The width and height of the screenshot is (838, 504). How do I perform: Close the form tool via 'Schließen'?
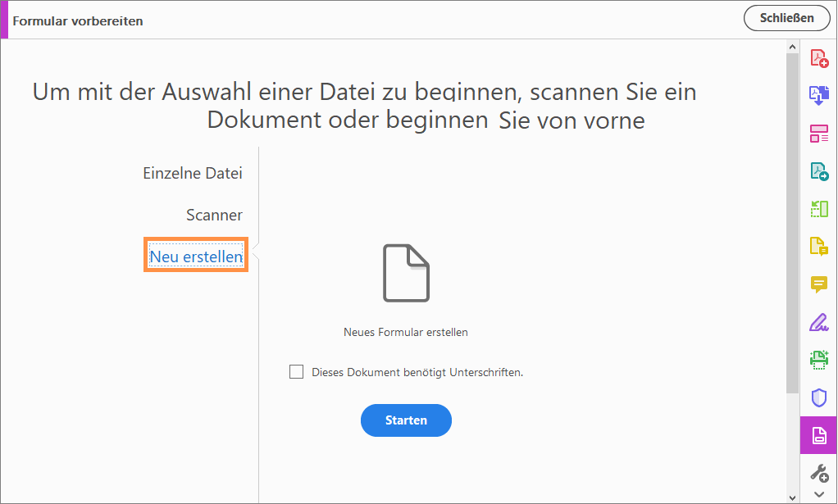click(786, 17)
